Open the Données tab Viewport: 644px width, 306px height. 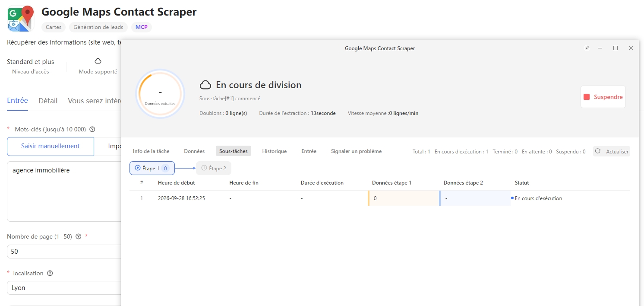pyautogui.click(x=194, y=151)
